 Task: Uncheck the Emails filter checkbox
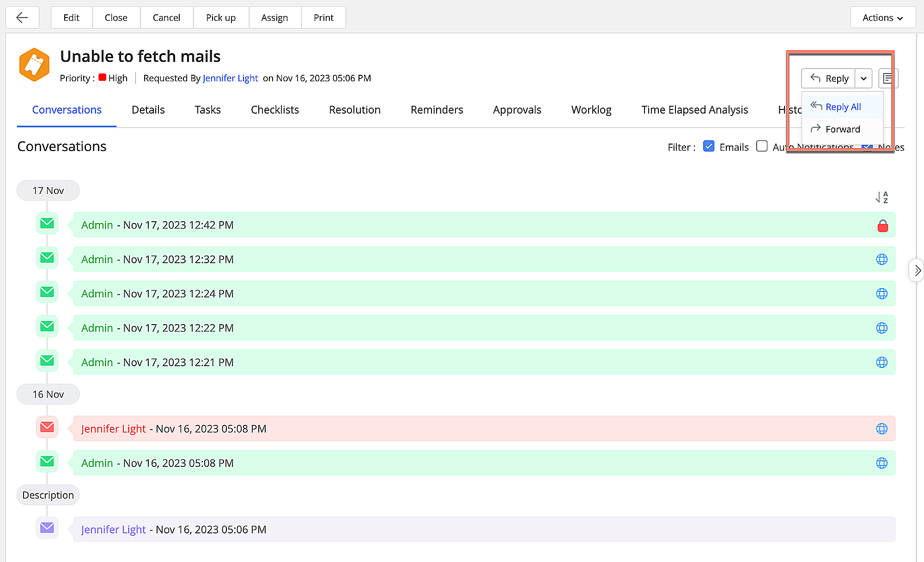tap(708, 146)
